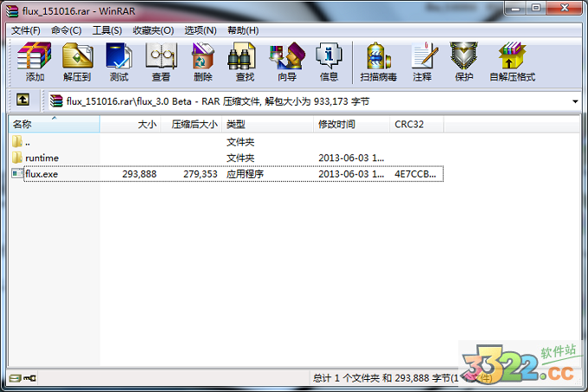
Task: Open the 帮助(H) menu
Action: pos(243,30)
